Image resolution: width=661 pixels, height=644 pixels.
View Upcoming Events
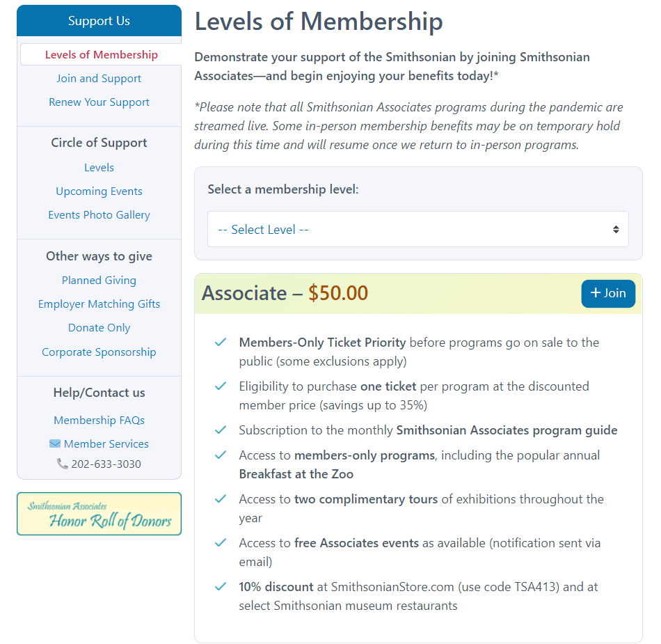[99, 191]
